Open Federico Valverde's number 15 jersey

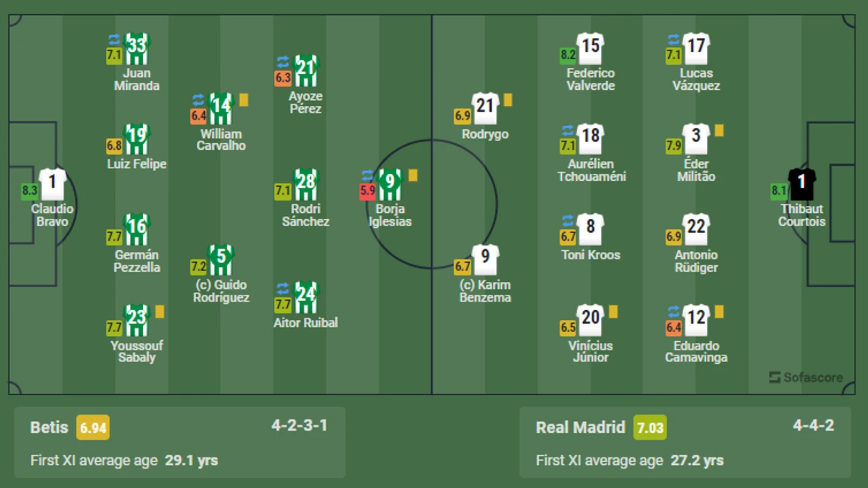(590, 48)
